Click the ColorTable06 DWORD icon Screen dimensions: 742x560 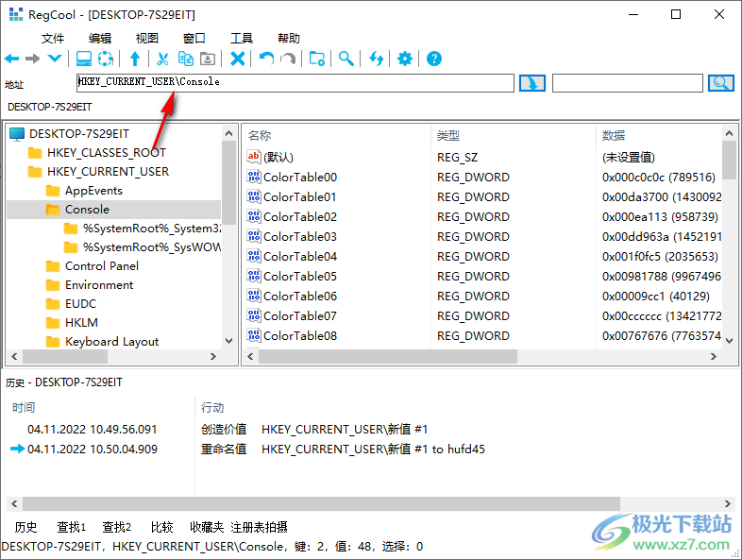pos(254,296)
